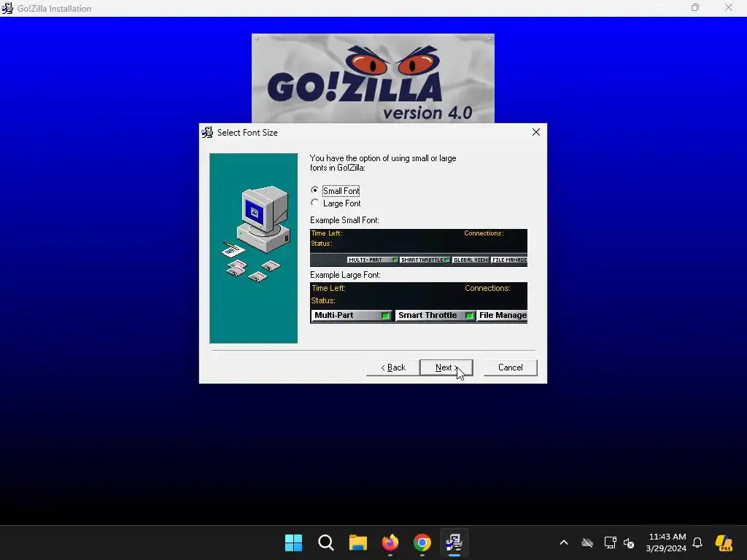
Task: Show hidden system tray icons
Action: click(564, 542)
